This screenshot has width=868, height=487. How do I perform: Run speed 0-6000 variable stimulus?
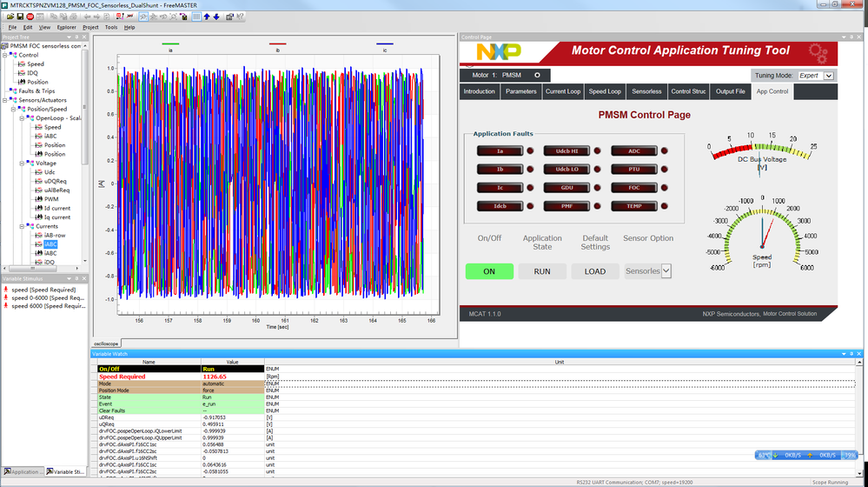click(x=48, y=298)
